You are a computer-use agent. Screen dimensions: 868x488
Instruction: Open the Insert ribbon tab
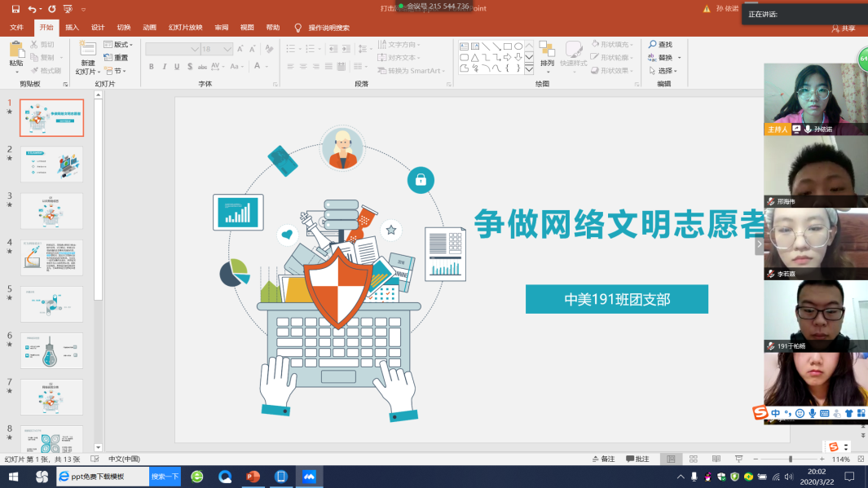tap(73, 28)
